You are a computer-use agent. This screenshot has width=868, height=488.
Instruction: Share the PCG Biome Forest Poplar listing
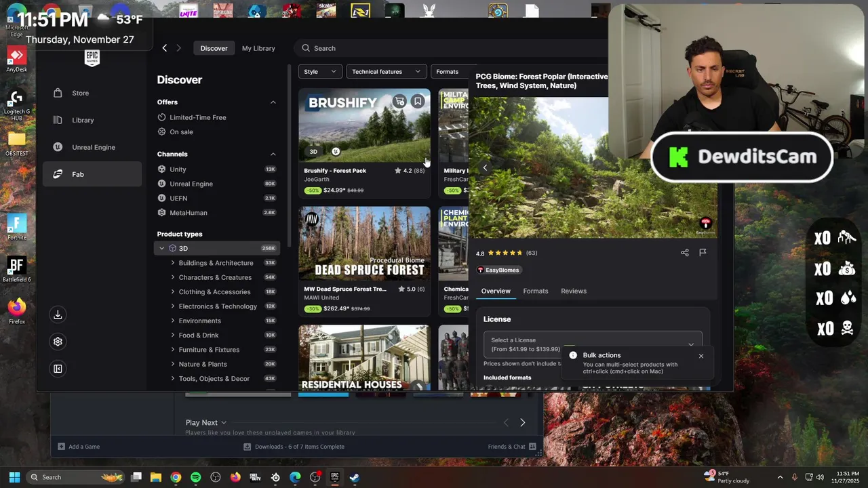(684, 253)
